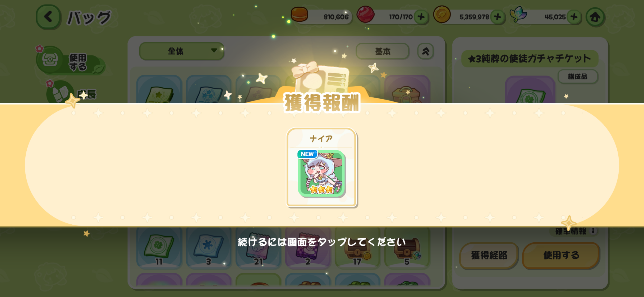Add more red candy stamina
This screenshot has height=297, width=644.
click(x=421, y=17)
